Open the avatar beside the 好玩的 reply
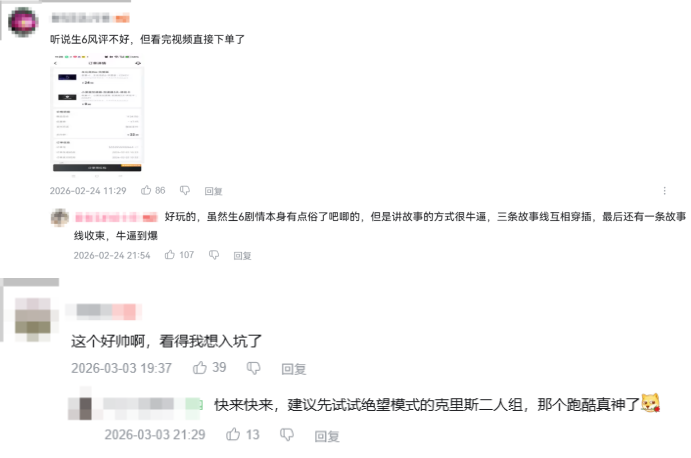This screenshot has width=691, height=458. coord(60,217)
